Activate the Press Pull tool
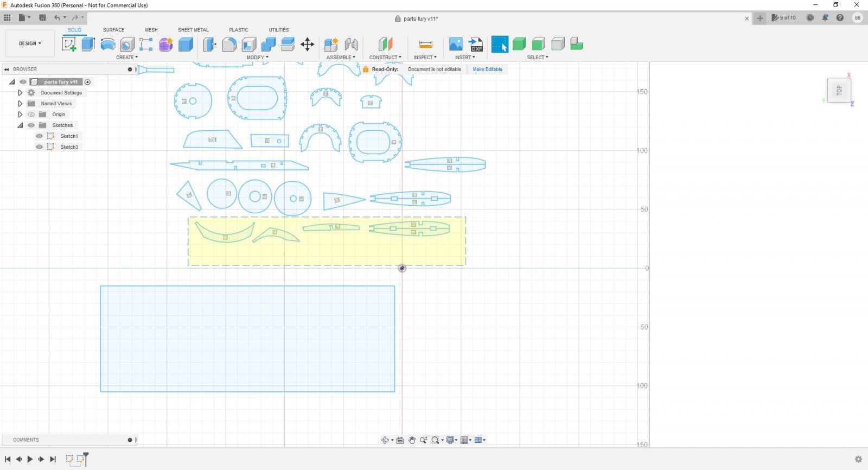This screenshot has height=470, width=868. (209, 45)
